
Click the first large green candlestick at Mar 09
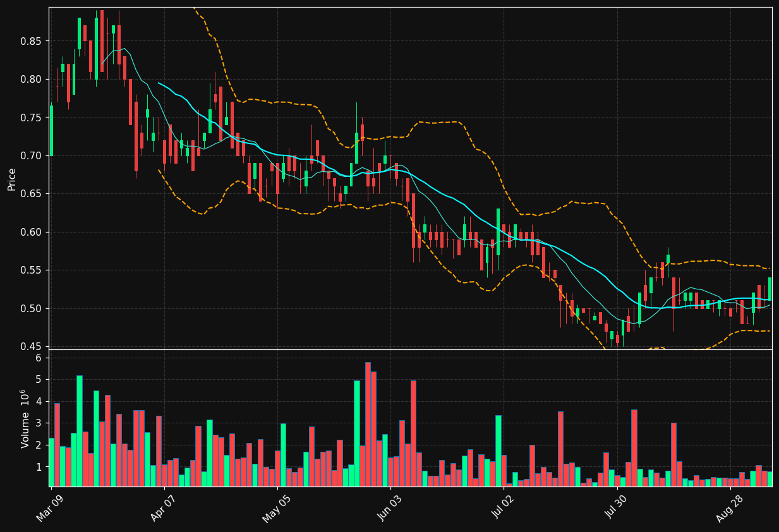(x=51, y=131)
